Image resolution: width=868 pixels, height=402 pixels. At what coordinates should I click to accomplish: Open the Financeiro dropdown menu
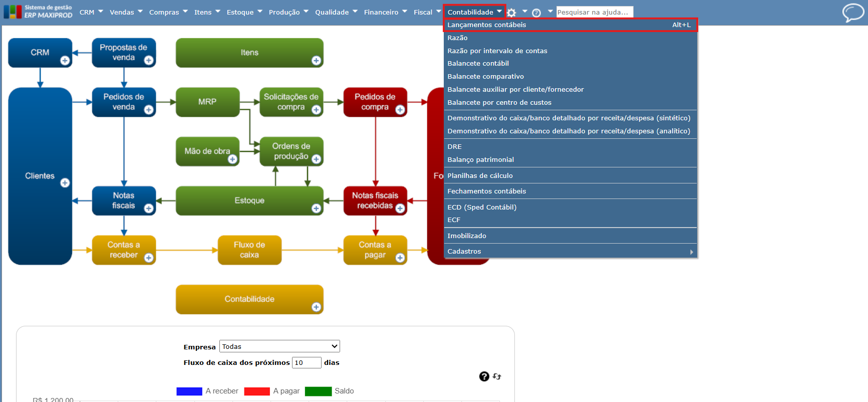(385, 12)
